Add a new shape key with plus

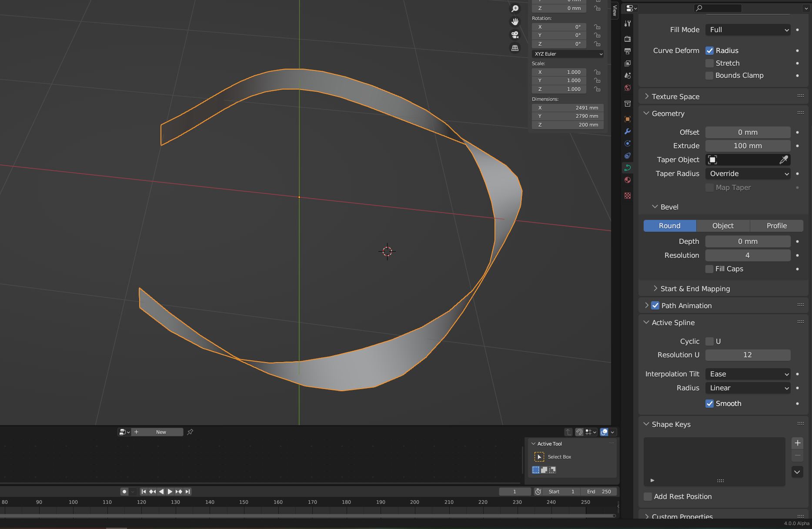click(x=797, y=443)
